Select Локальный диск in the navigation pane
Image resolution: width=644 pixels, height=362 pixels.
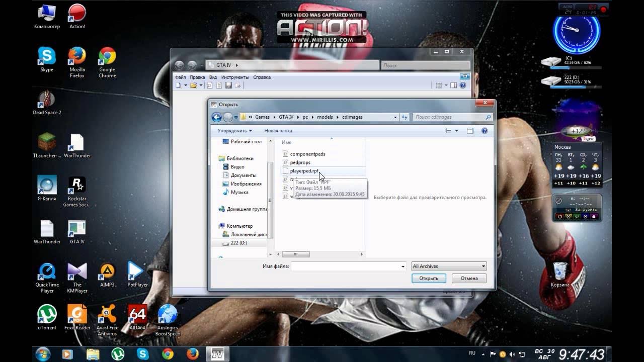pyautogui.click(x=245, y=234)
